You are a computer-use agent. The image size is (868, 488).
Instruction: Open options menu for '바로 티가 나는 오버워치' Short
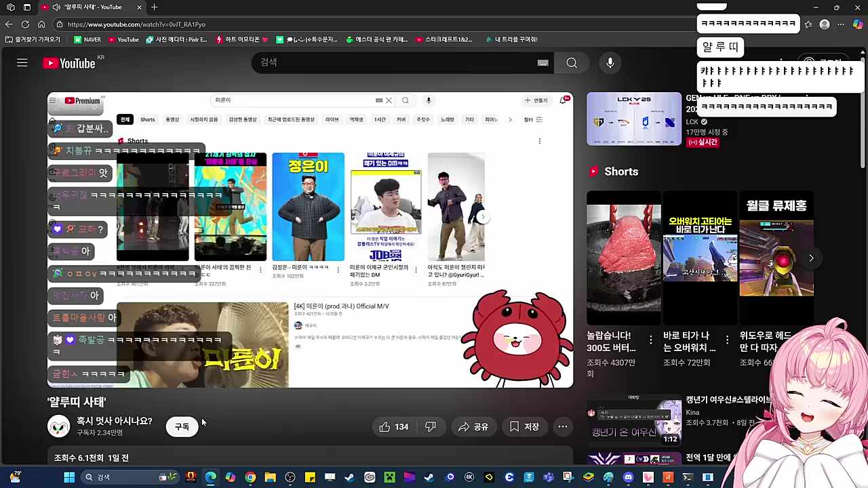[728, 340]
